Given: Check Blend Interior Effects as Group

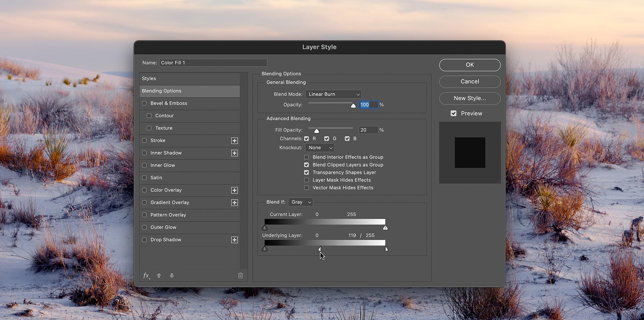Looking at the screenshot, I should point(306,157).
